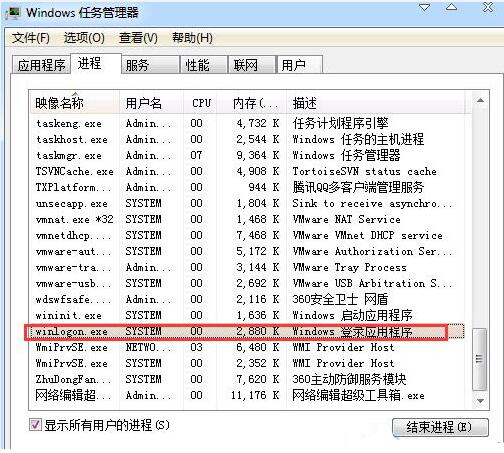504x453 pixels.
Task: Switch to the 用户 tab
Action: tap(300, 65)
